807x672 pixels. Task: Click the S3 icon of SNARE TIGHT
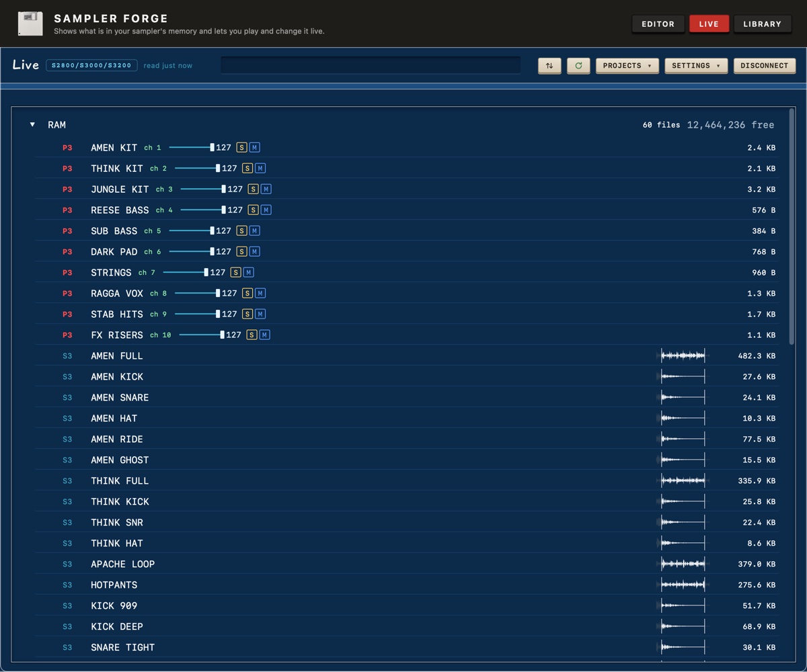(x=67, y=647)
